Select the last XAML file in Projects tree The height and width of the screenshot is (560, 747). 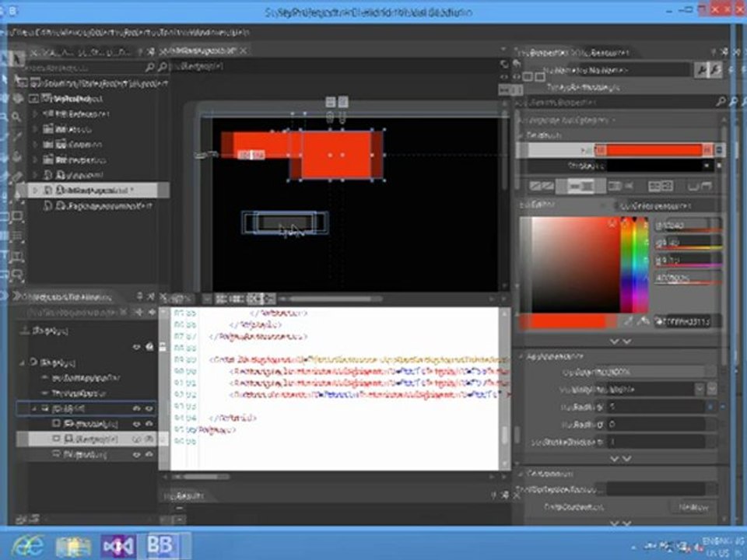[98, 205]
